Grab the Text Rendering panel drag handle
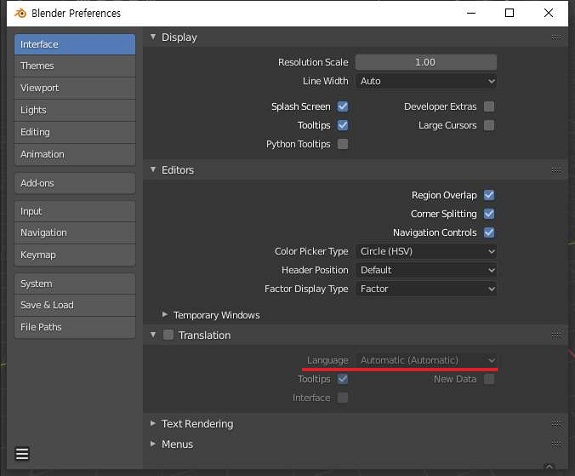The image size is (575, 476). click(556, 424)
